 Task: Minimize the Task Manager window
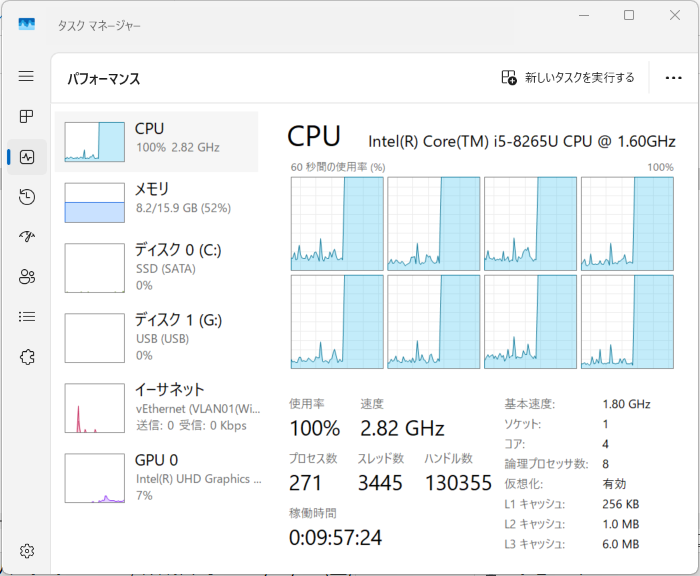click(x=584, y=15)
